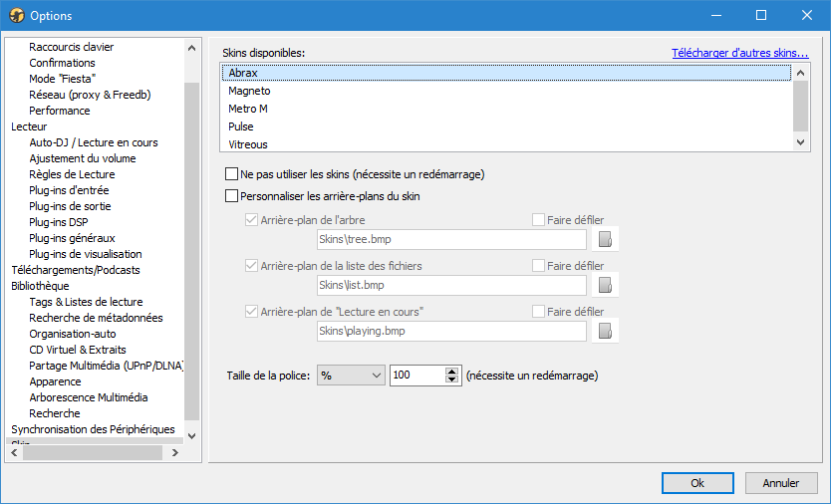This screenshot has width=831, height=504.
Task: Click the browse icon next to Skins\list.bmp
Action: (x=605, y=285)
